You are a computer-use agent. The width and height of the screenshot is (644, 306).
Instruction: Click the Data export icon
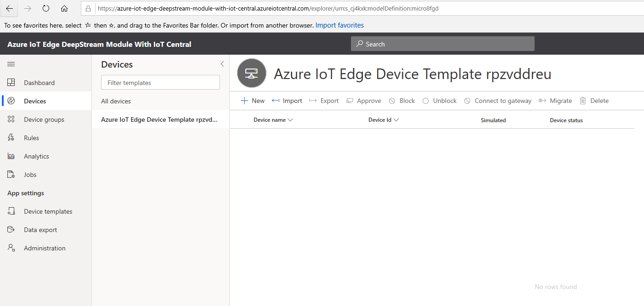pos(11,230)
